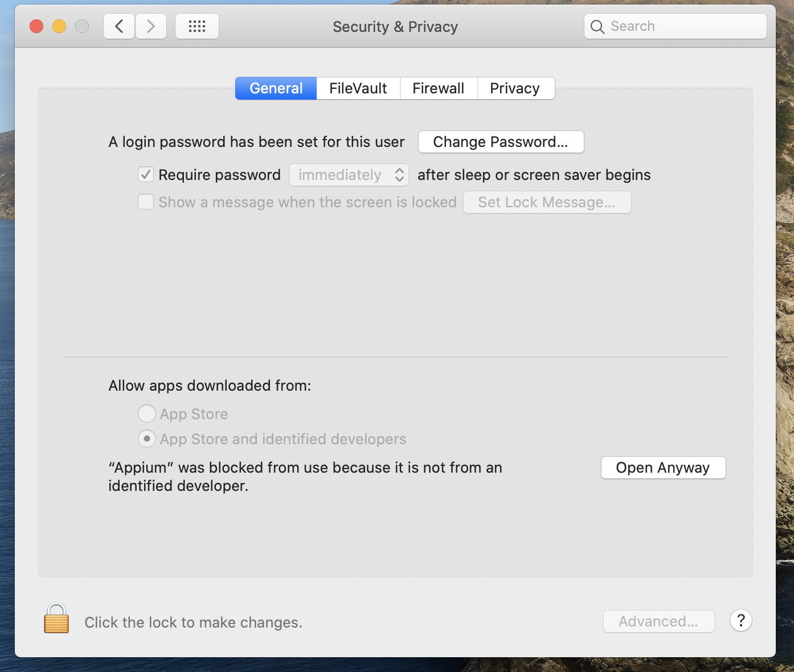Select the App Store radio button
The image size is (794, 672).
pyautogui.click(x=147, y=413)
